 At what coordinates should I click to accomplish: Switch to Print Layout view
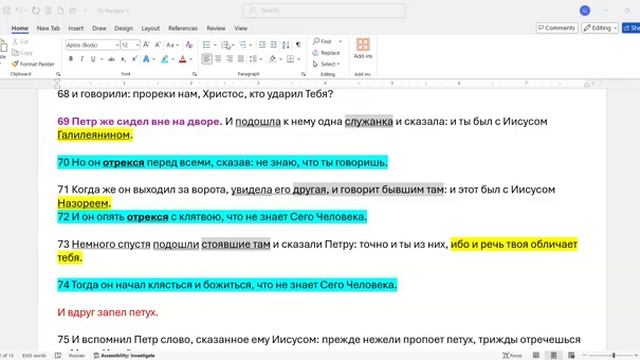coord(553,356)
